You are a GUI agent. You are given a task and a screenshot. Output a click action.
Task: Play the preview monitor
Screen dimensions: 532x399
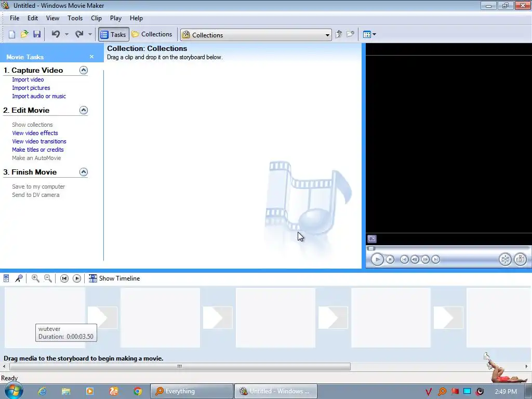pyautogui.click(x=377, y=260)
